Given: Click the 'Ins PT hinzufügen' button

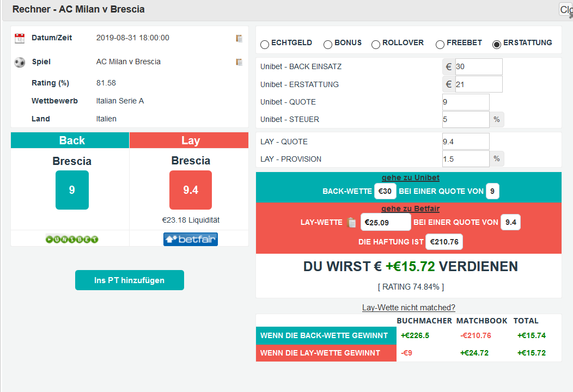Looking at the screenshot, I should 130,280.
